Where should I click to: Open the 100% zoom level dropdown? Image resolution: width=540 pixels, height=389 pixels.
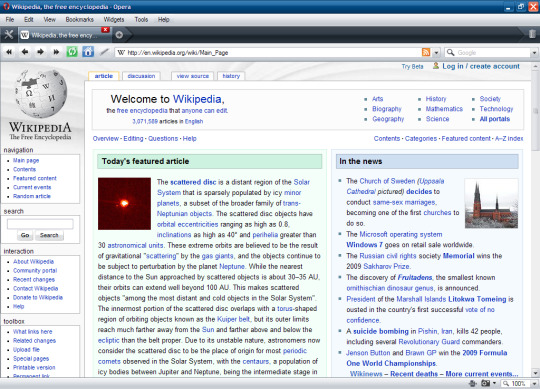534,383
